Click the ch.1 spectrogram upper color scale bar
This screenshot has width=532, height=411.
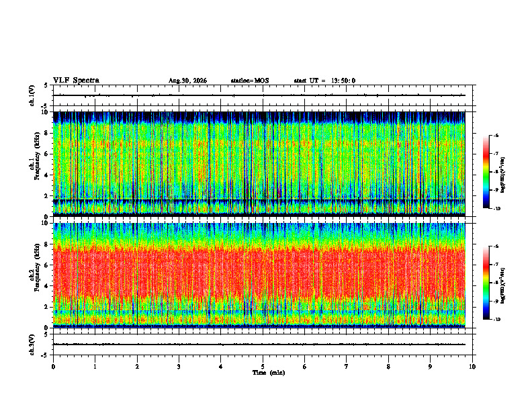486,172
